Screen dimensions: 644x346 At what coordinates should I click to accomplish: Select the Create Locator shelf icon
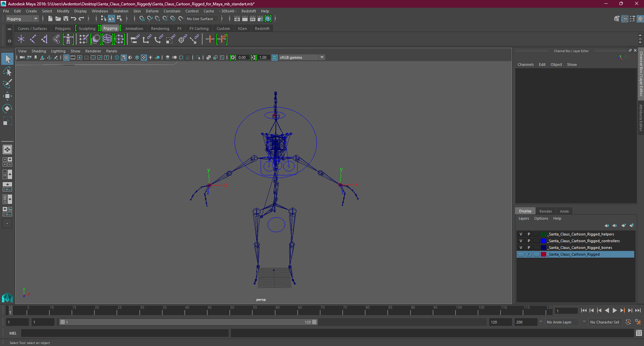click(x=21, y=39)
